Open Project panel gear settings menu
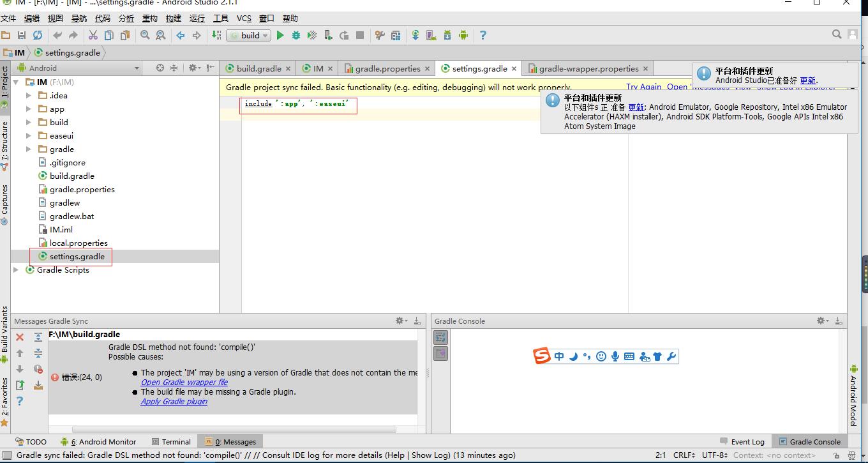Screen dimensions: 868x463 [x=194, y=68]
